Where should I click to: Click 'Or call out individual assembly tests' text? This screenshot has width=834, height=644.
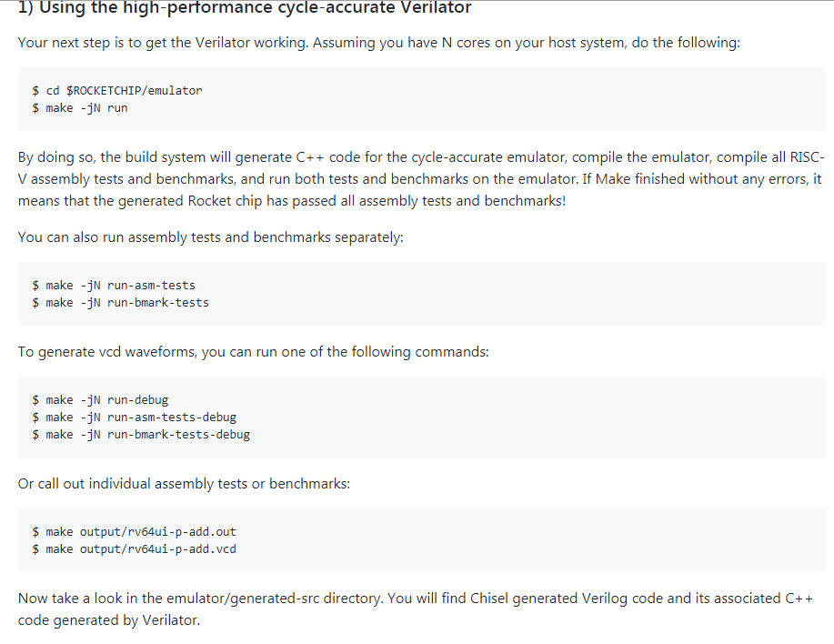click(184, 484)
